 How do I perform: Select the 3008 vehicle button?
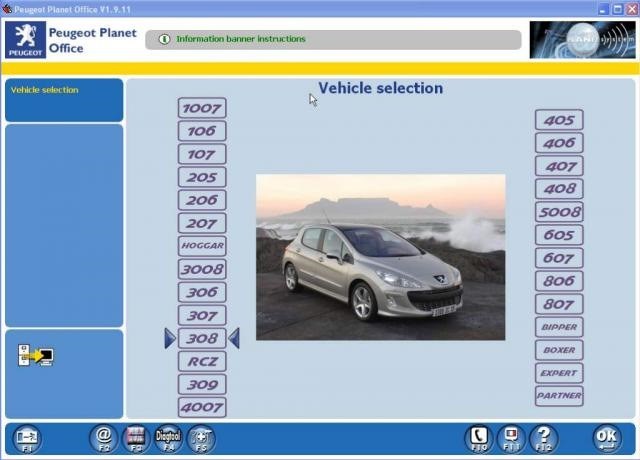point(202,269)
